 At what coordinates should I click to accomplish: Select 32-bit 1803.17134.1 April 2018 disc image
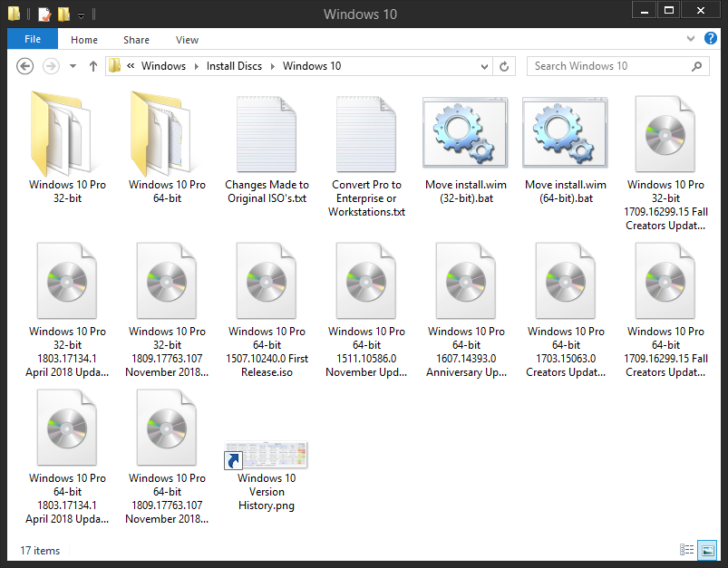67,280
